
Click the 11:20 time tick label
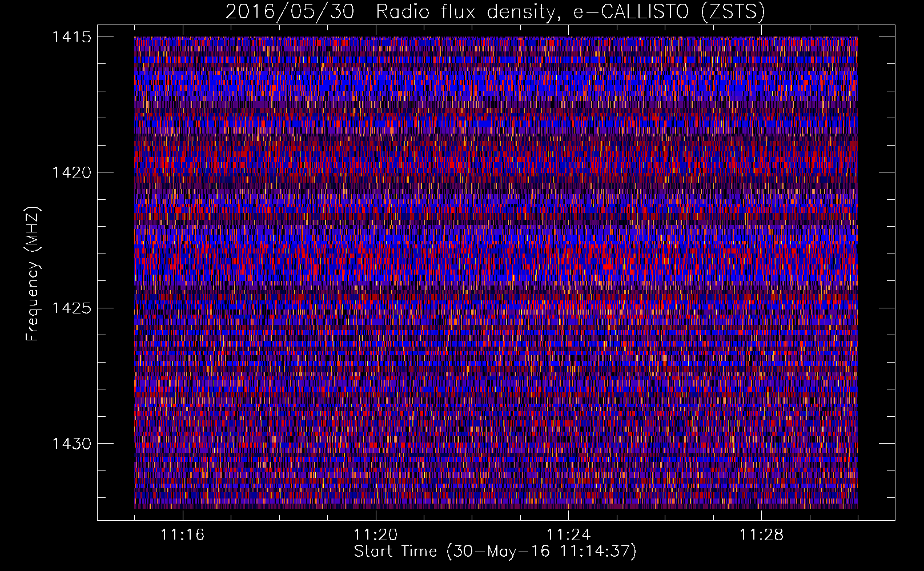tap(375, 535)
